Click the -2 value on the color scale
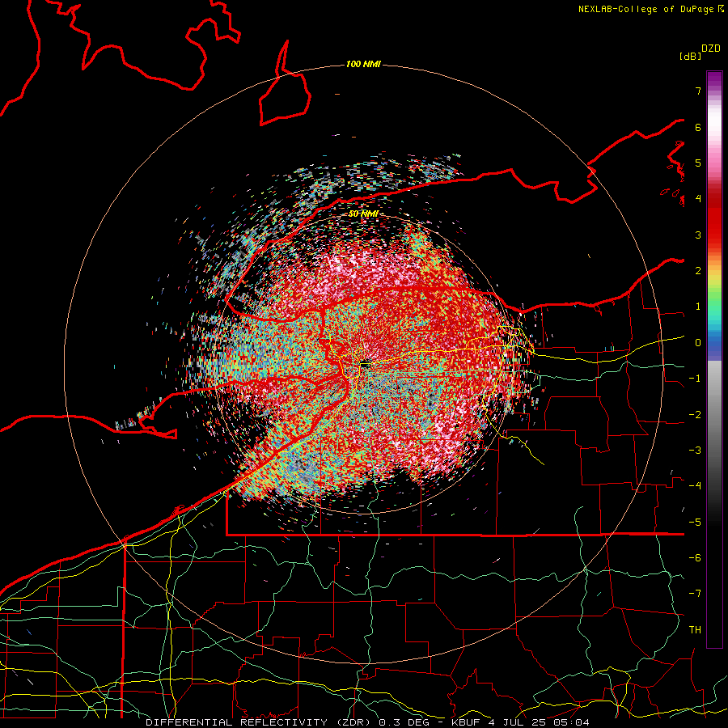Image resolution: width=728 pixels, height=728 pixels. pos(695,415)
